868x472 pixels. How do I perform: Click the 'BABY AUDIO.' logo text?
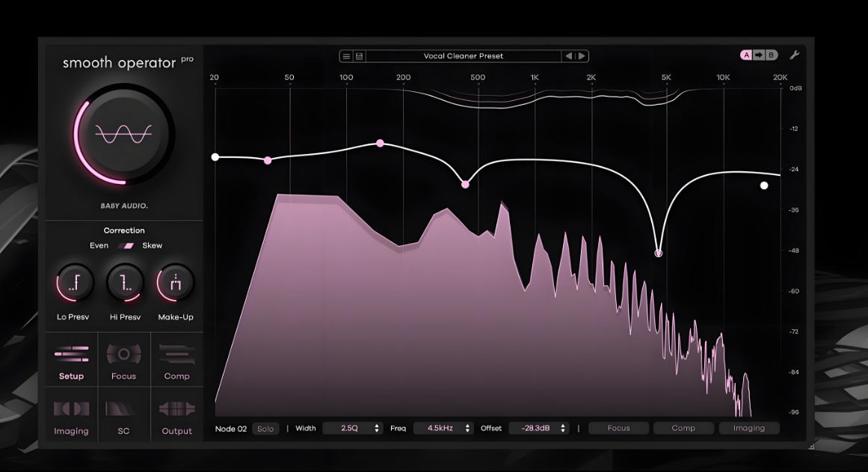pos(124,206)
